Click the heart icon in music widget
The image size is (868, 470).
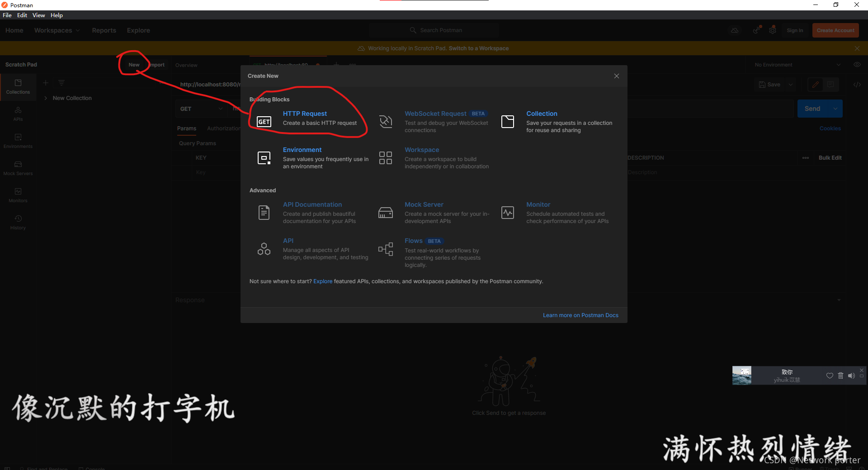[830, 375]
